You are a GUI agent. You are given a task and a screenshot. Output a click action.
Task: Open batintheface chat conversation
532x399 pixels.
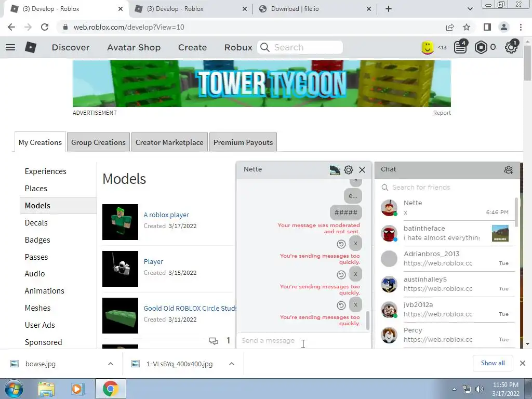coord(447,233)
